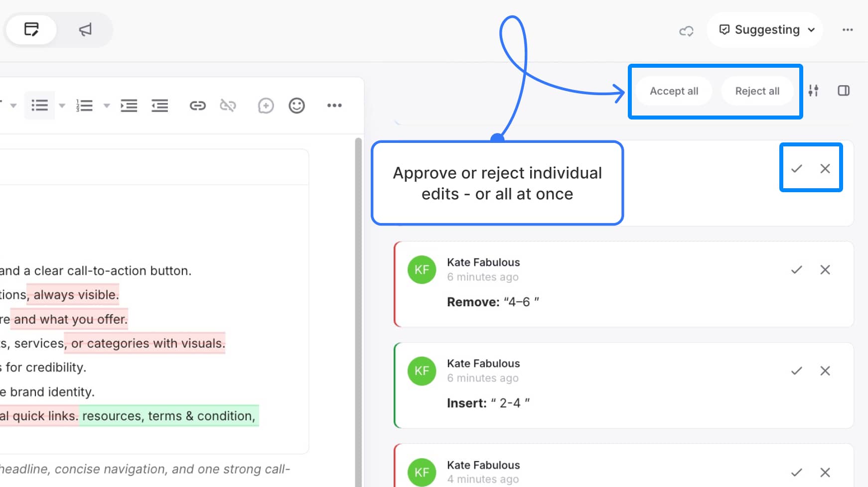This screenshot has height=487, width=868.
Task: Click "Kate Fabulous" name on Insert card
Action: (x=483, y=364)
